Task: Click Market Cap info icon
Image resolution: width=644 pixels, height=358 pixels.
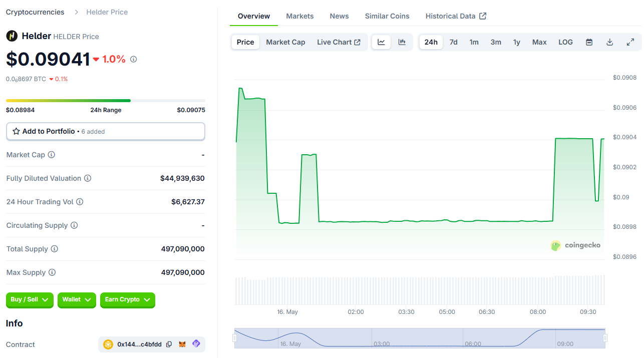Action: click(x=51, y=155)
